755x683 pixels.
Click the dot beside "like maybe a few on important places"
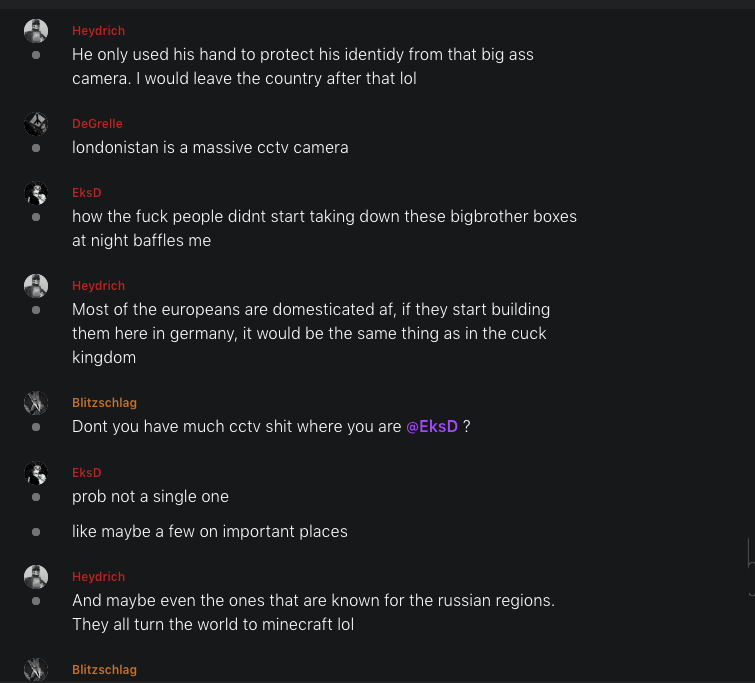[x=36, y=532]
